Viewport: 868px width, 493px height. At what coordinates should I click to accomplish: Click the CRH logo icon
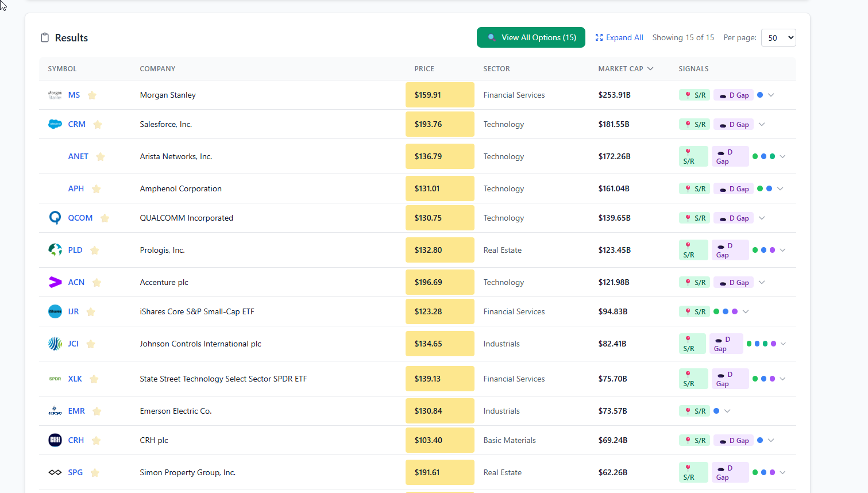pos(55,440)
